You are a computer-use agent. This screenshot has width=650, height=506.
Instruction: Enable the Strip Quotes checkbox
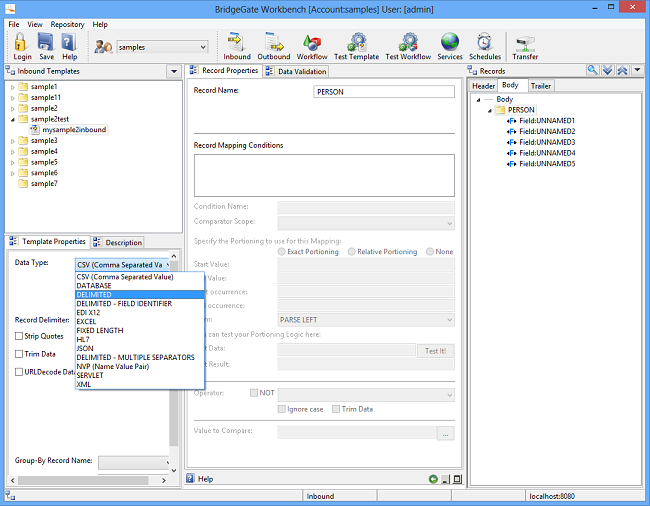coord(19,336)
